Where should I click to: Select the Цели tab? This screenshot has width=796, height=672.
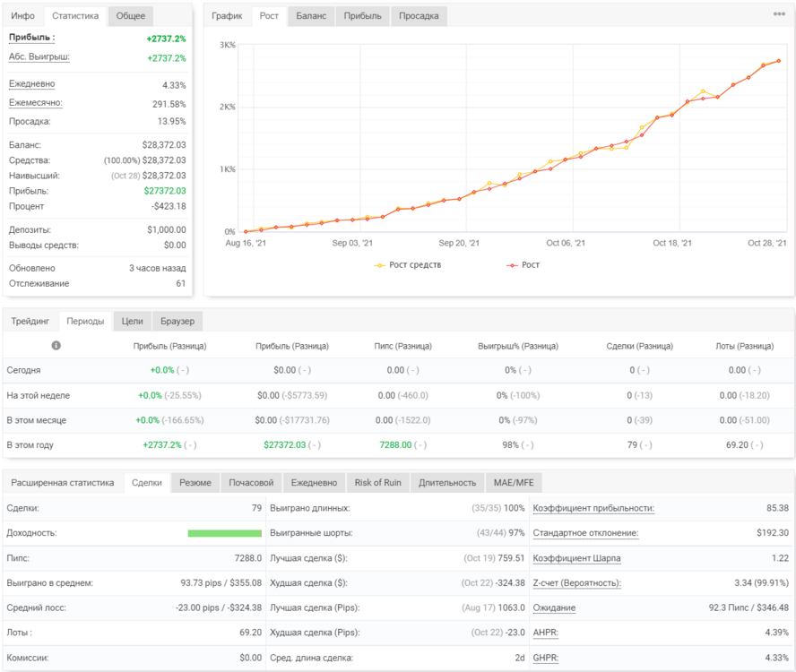point(132,322)
